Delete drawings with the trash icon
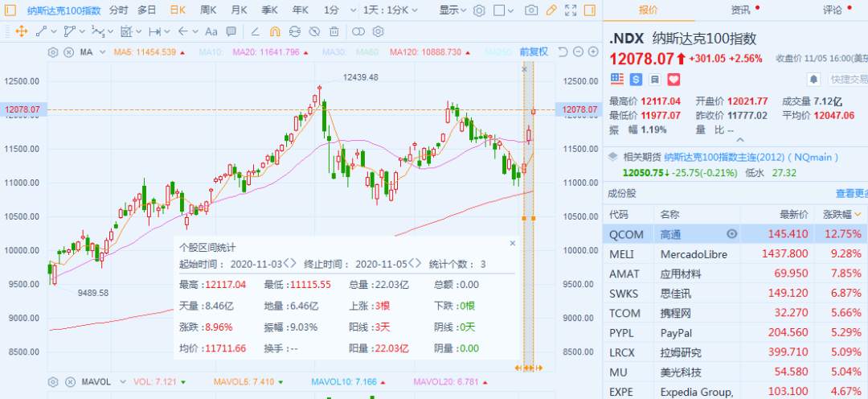The image size is (868, 399). pos(334,31)
